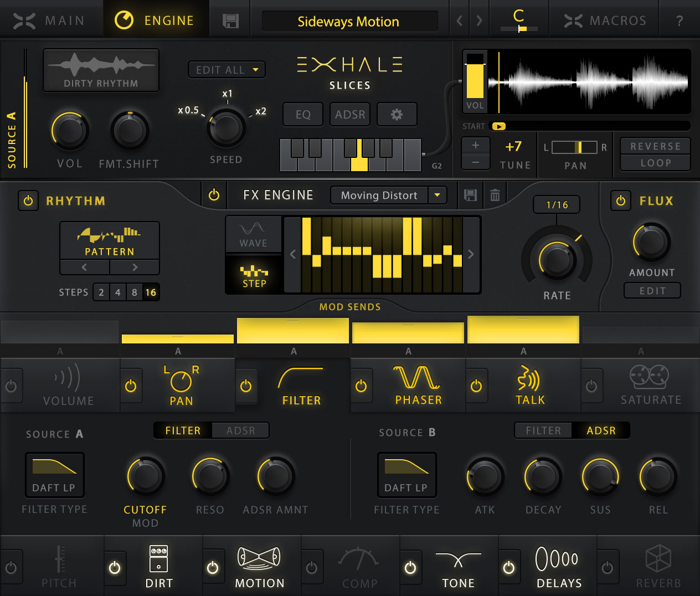Image resolution: width=700 pixels, height=596 pixels.
Task: Advance to the next PATTERN
Action: 135,267
